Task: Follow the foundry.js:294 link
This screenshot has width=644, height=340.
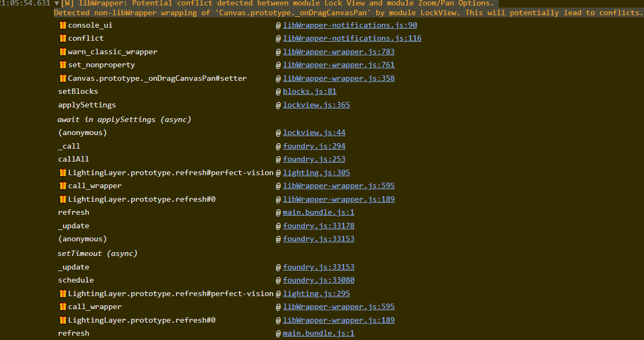Action: [x=314, y=146]
